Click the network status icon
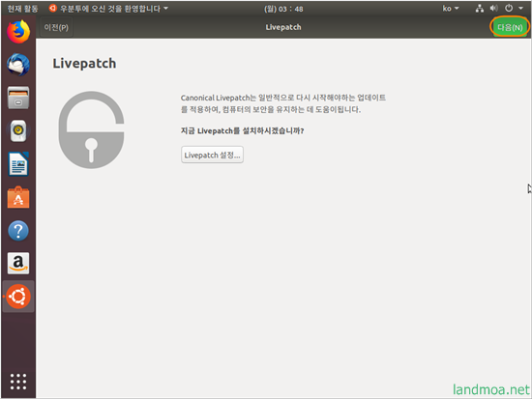The height and width of the screenshot is (399, 532). 480,9
